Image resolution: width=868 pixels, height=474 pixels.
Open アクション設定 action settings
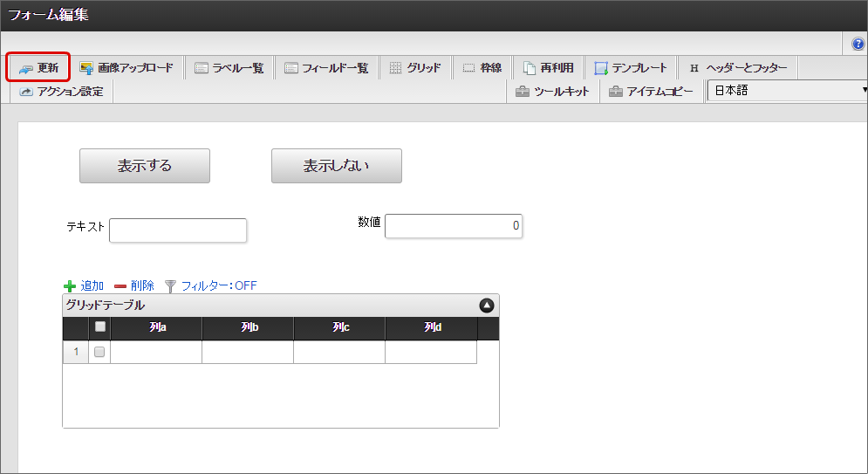[61, 92]
